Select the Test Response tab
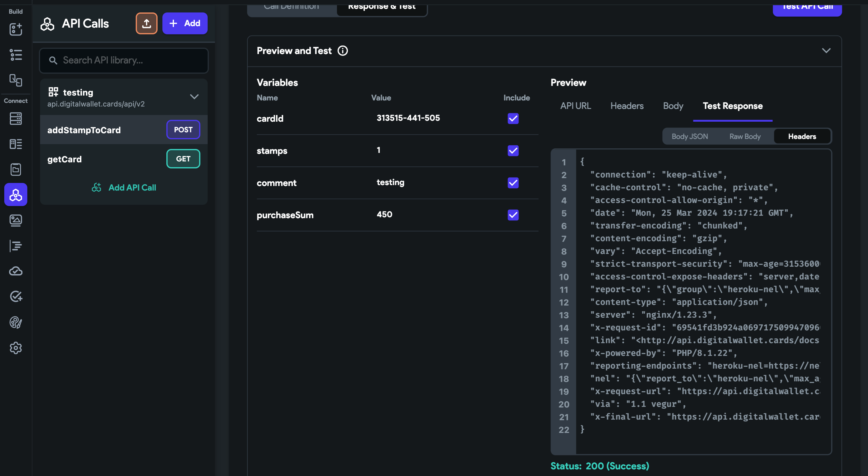The image size is (868, 476). pos(733,106)
